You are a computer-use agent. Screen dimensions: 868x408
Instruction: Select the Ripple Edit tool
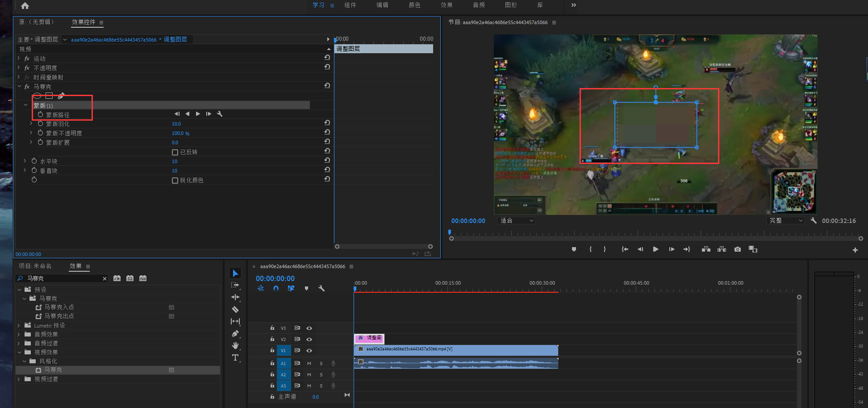click(x=235, y=297)
